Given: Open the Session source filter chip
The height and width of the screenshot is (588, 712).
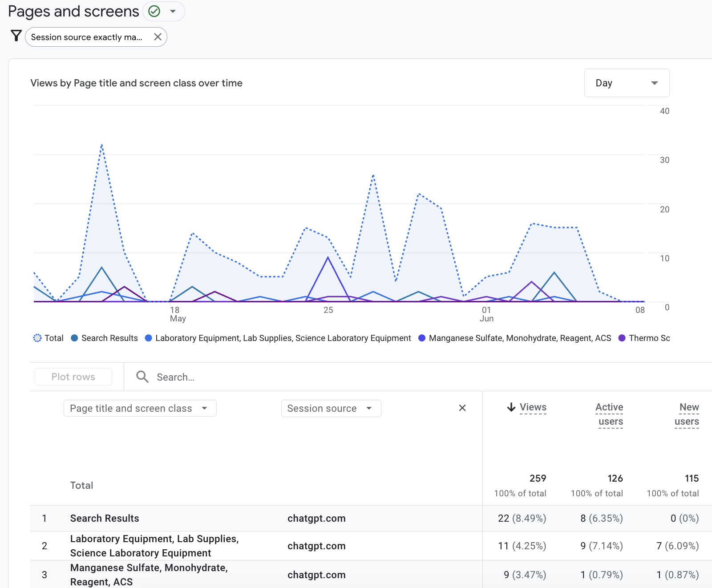Looking at the screenshot, I should 87,37.
